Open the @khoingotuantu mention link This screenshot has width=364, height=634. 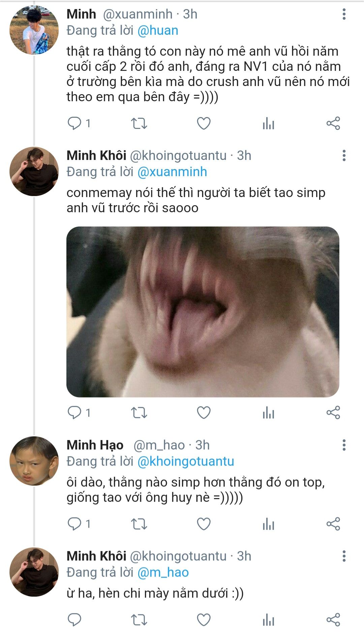(186, 462)
